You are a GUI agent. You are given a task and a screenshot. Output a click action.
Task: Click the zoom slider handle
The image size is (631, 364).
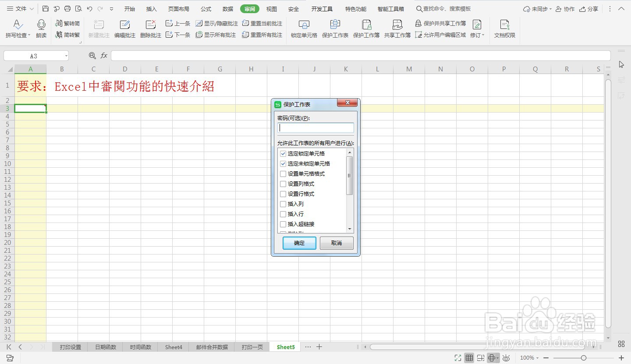tap(584, 358)
